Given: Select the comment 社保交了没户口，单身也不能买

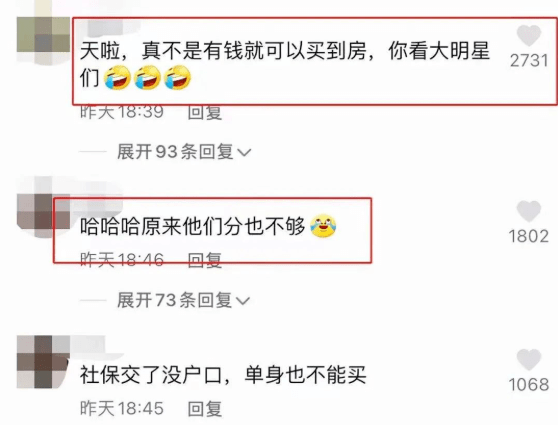Looking at the screenshot, I should tap(223, 375).
